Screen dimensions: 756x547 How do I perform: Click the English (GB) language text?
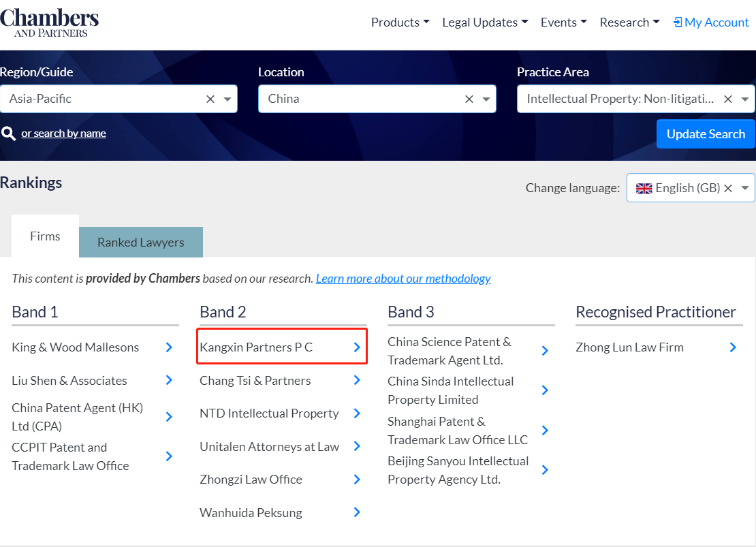(687, 188)
